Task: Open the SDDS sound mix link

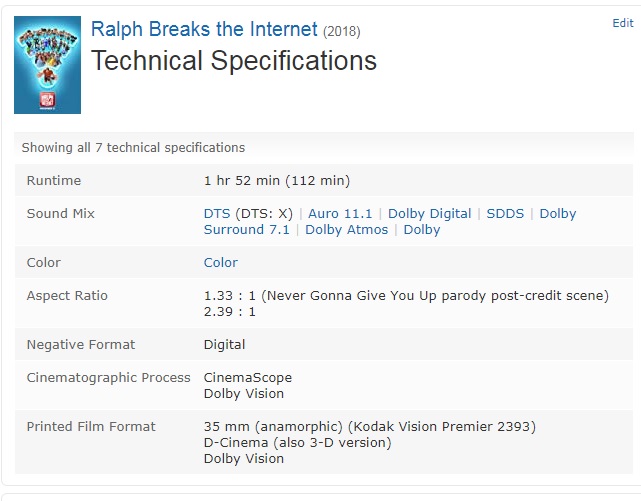Action: (505, 214)
